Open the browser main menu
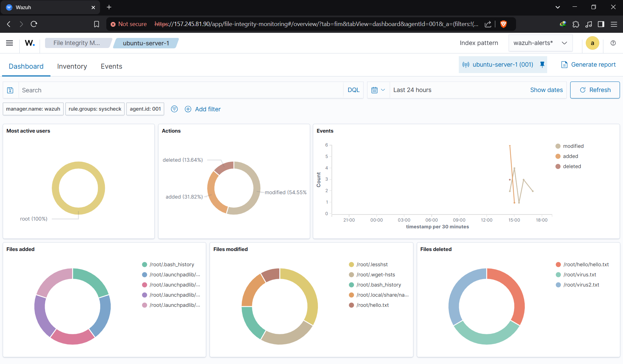 614,24
